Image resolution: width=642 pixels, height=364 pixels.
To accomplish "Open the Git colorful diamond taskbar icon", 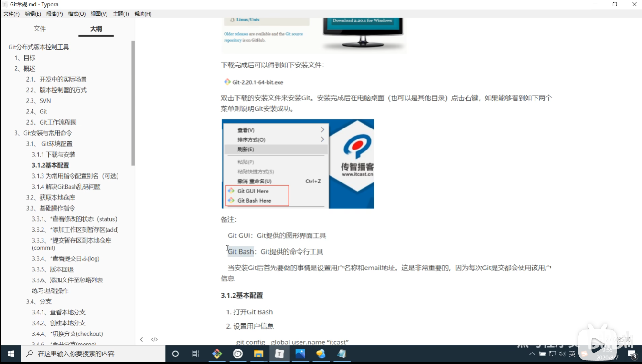I will (217, 354).
